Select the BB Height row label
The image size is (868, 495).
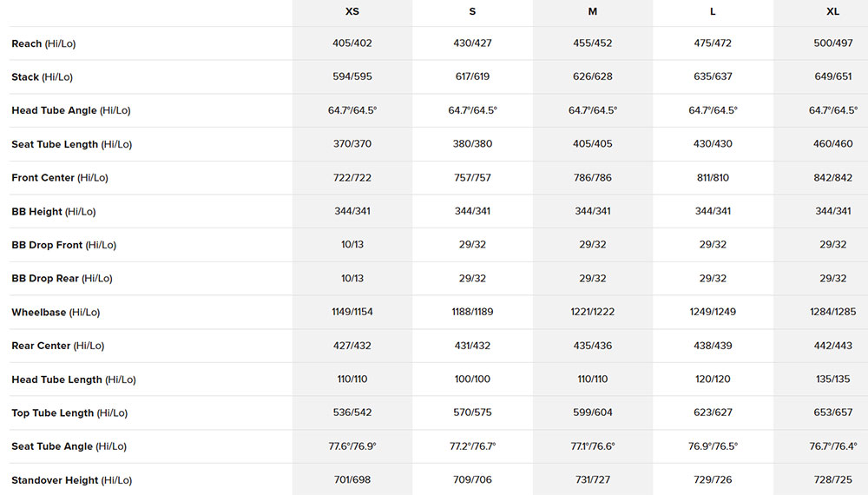(x=54, y=212)
